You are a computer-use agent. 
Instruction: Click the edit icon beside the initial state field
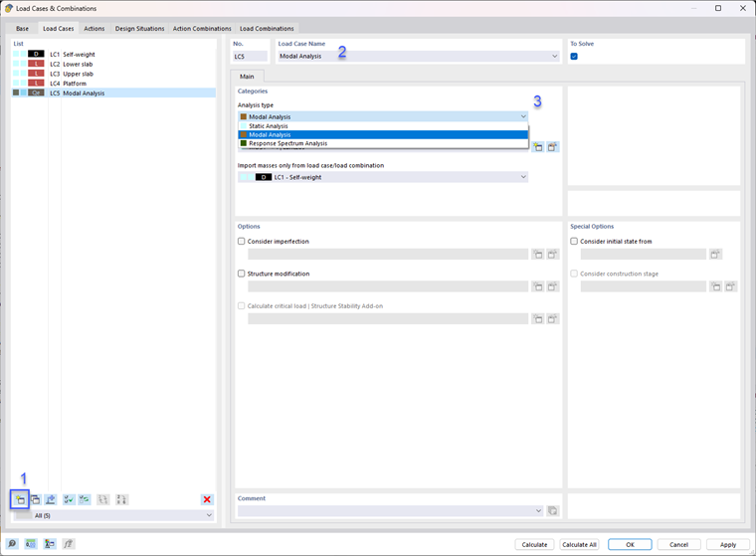coord(715,255)
